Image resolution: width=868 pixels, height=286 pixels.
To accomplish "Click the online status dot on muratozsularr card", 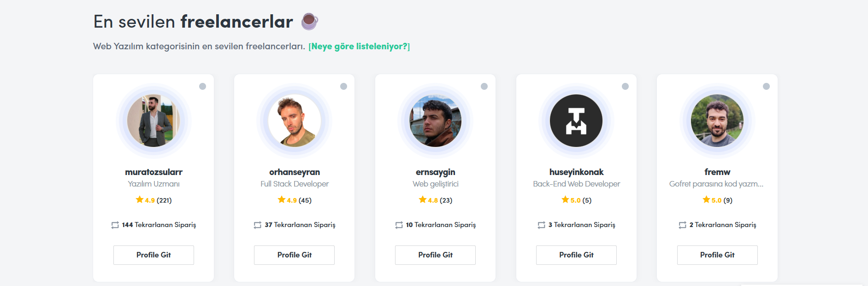I will coord(202,86).
